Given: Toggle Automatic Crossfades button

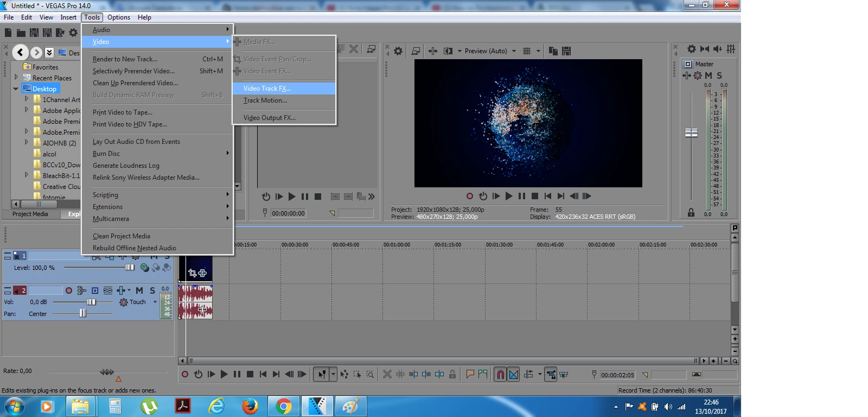Looking at the screenshot, I should pyautogui.click(x=513, y=374).
